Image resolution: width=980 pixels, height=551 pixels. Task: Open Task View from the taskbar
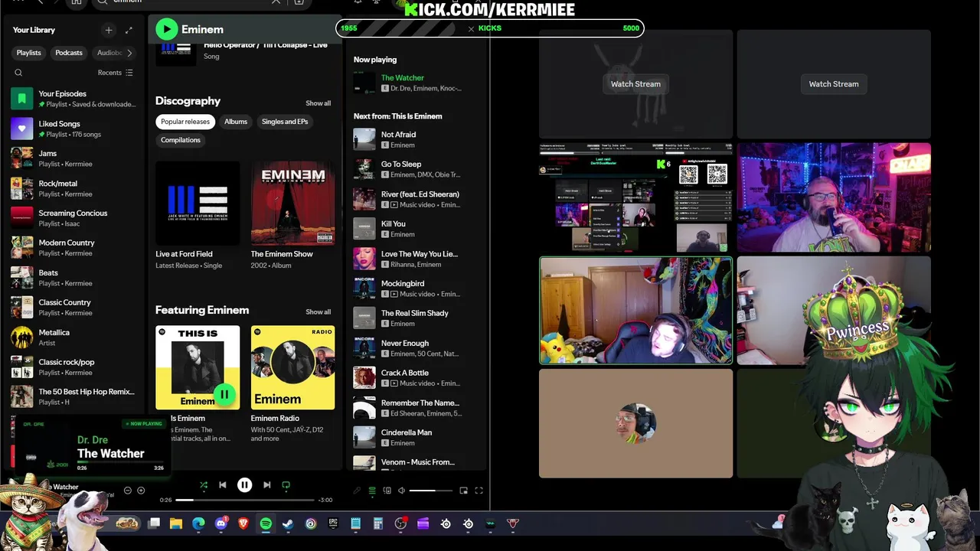coord(154,523)
